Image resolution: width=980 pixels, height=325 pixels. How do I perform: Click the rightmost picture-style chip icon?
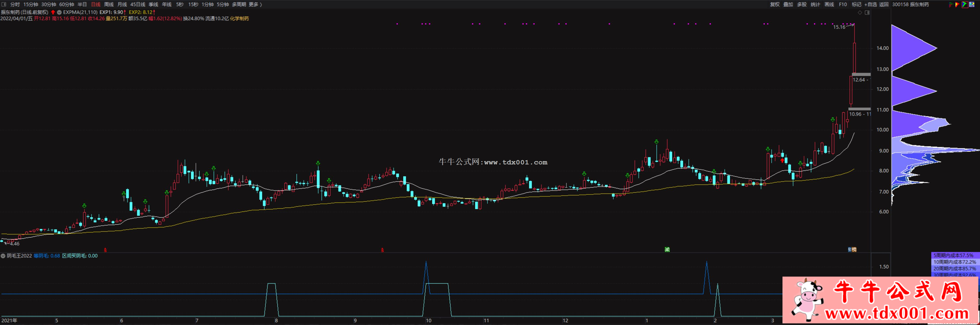click(x=972, y=5)
